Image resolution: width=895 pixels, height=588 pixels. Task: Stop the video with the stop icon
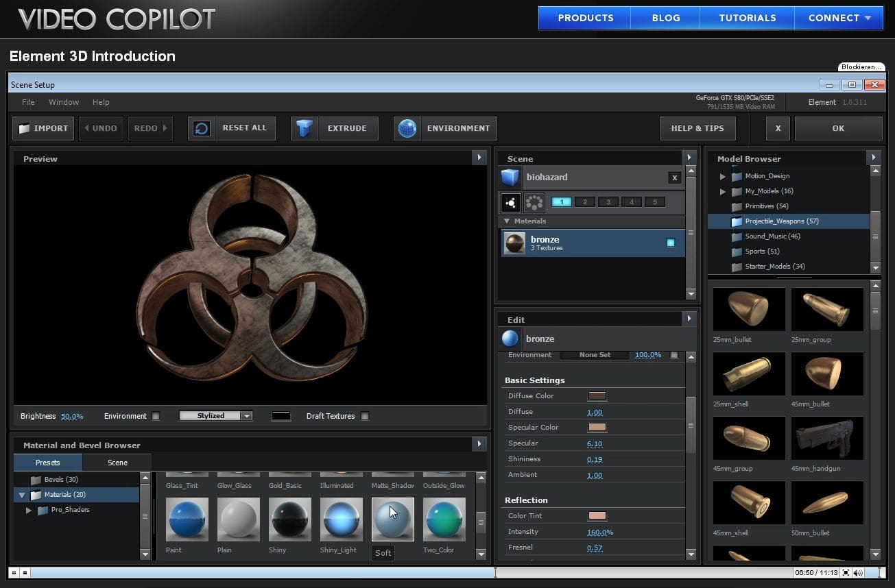coord(25,572)
